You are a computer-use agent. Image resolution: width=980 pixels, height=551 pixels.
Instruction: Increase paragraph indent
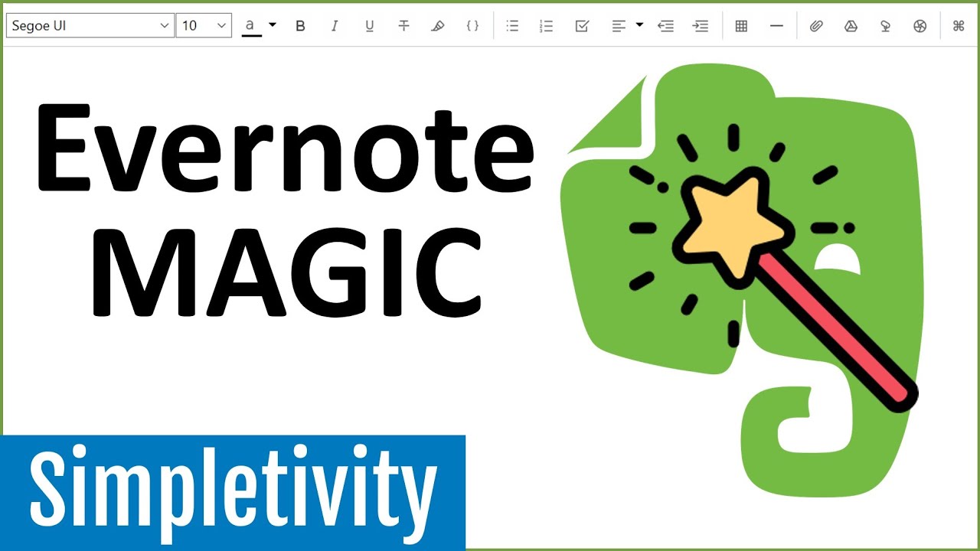point(700,26)
